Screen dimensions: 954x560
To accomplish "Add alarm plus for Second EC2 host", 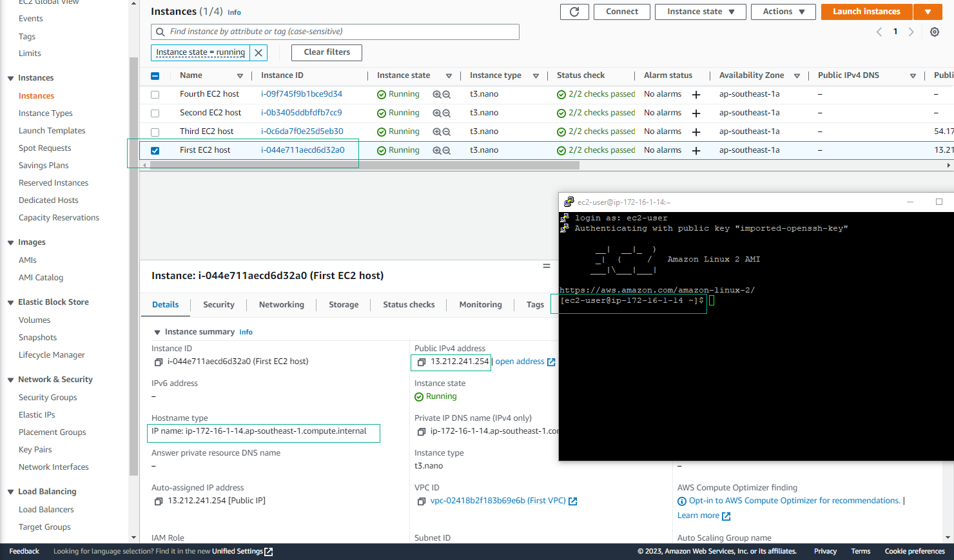I will pos(696,113).
